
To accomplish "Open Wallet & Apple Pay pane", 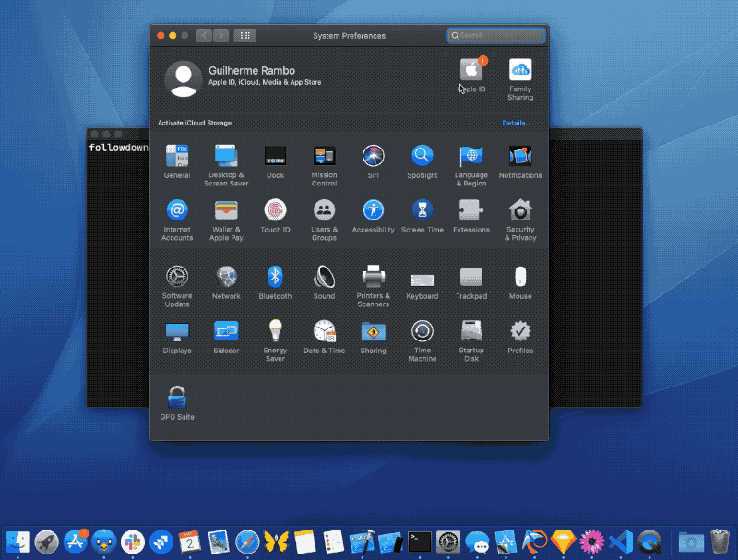I will (x=226, y=210).
